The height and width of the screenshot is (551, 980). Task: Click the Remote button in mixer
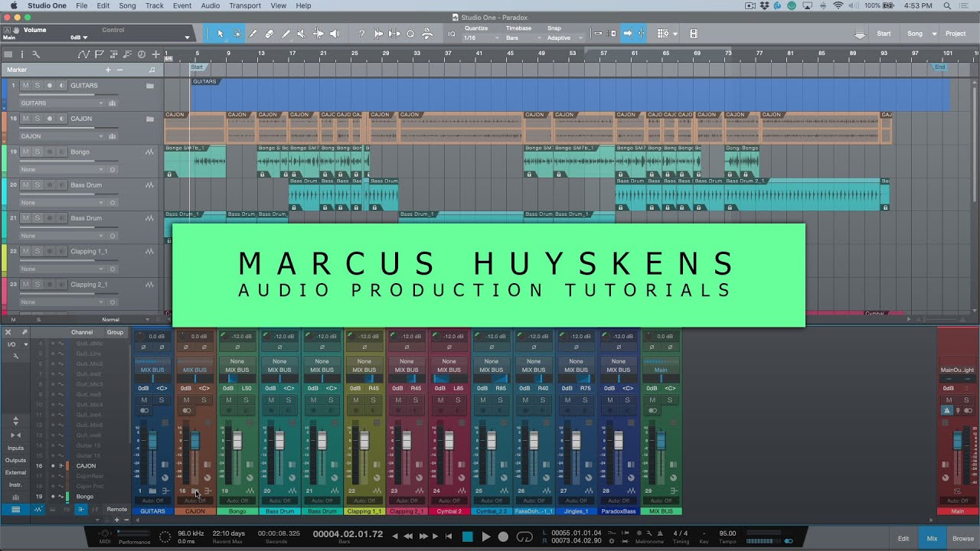pyautogui.click(x=117, y=509)
